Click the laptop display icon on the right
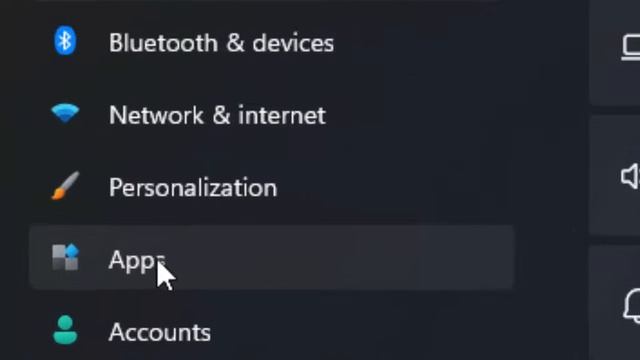Viewport: 640px width, 360px height. [631, 48]
